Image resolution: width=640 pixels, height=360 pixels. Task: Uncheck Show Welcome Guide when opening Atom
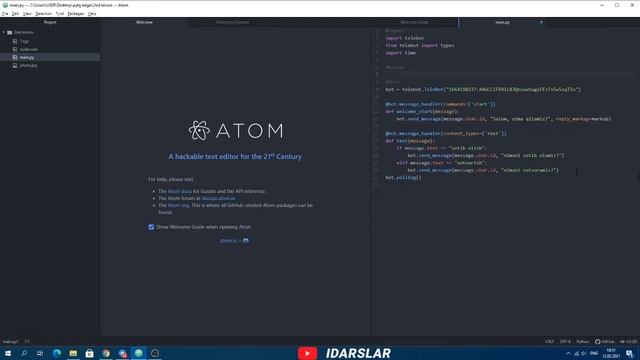point(151,227)
